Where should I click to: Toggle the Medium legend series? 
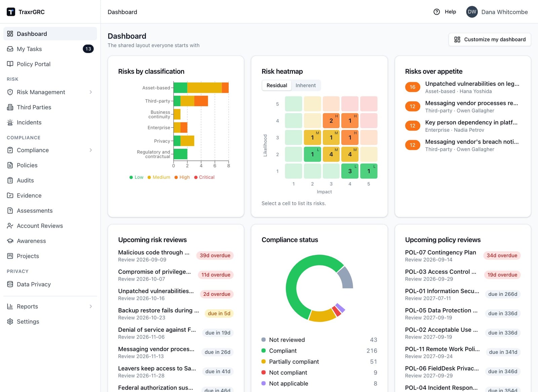pos(159,177)
